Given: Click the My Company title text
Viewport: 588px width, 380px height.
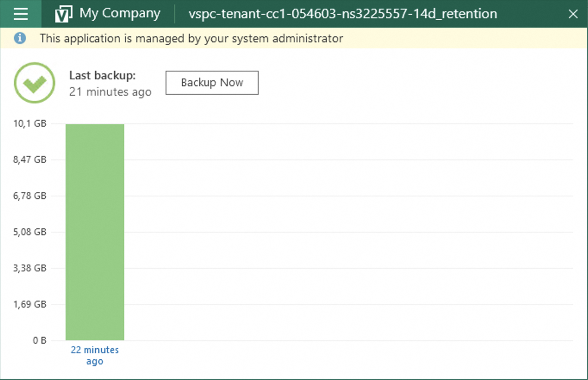Looking at the screenshot, I should click(119, 14).
